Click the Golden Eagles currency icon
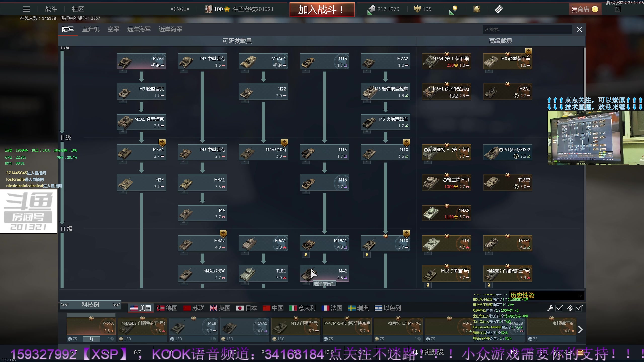This screenshot has height=362, width=644. tap(417, 9)
